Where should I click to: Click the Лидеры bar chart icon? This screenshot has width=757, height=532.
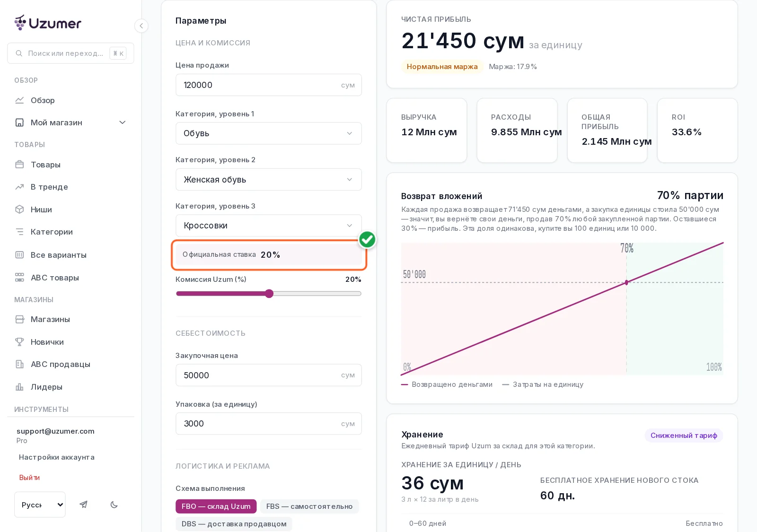(x=19, y=387)
